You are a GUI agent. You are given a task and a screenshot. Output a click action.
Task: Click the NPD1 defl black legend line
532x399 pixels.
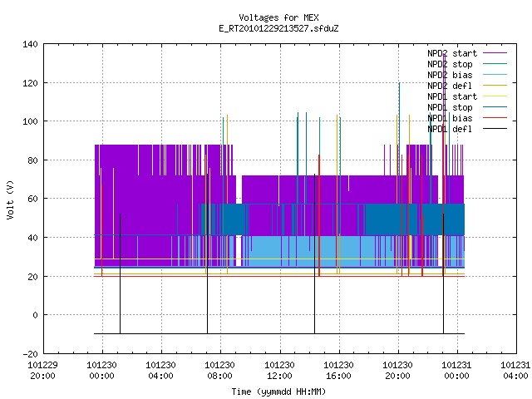(x=495, y=129)
